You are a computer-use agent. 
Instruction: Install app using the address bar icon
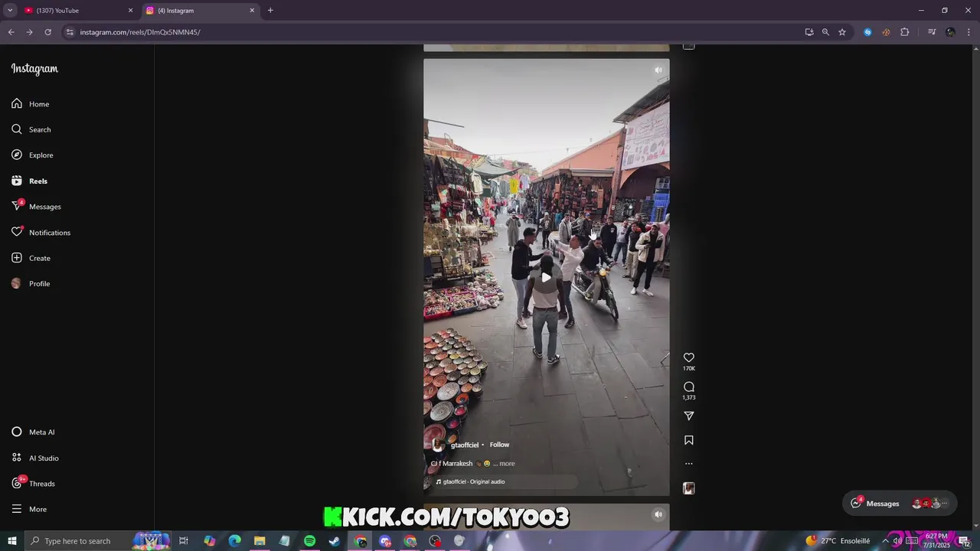point(809,32)
